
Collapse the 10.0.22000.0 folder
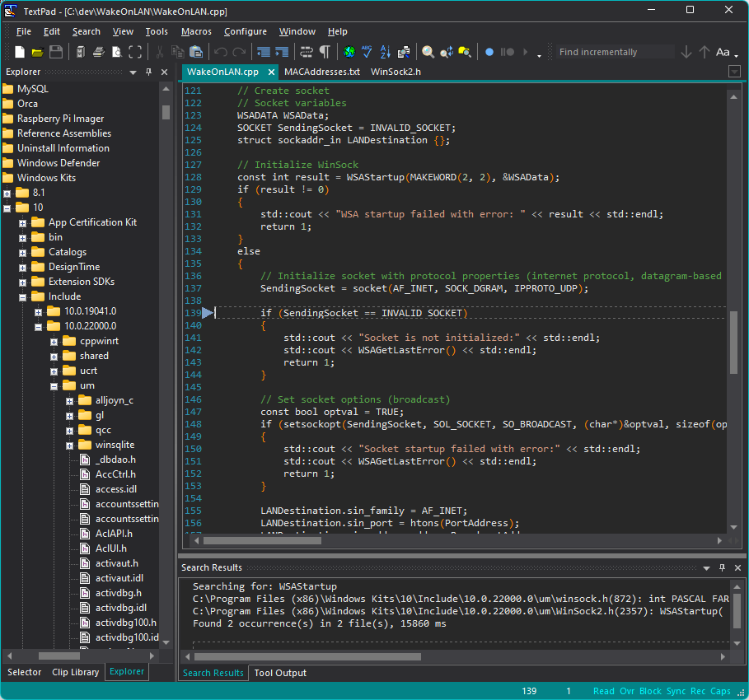[39, 326]
